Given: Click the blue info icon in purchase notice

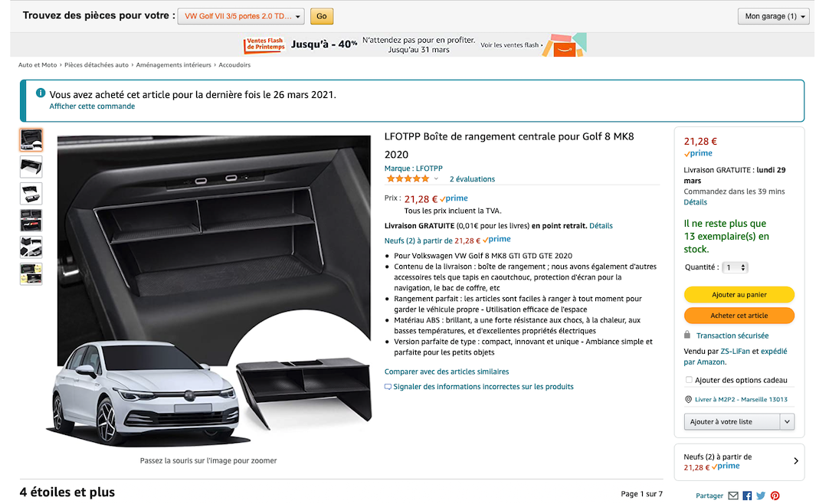Looking at the screenshot, I should coord(40,93).
